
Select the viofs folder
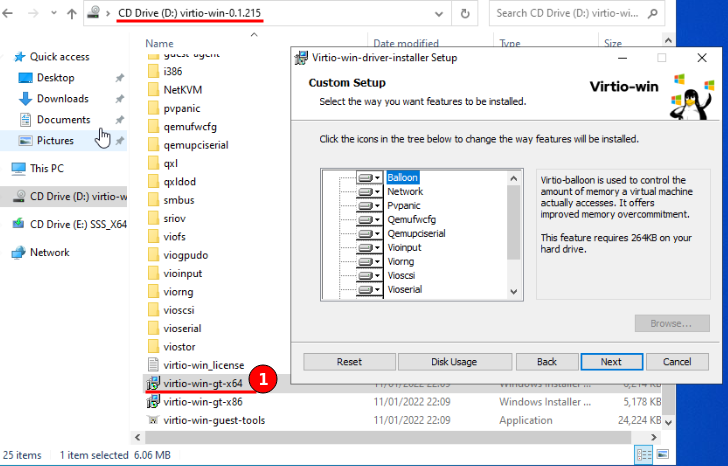click(174, 237)
